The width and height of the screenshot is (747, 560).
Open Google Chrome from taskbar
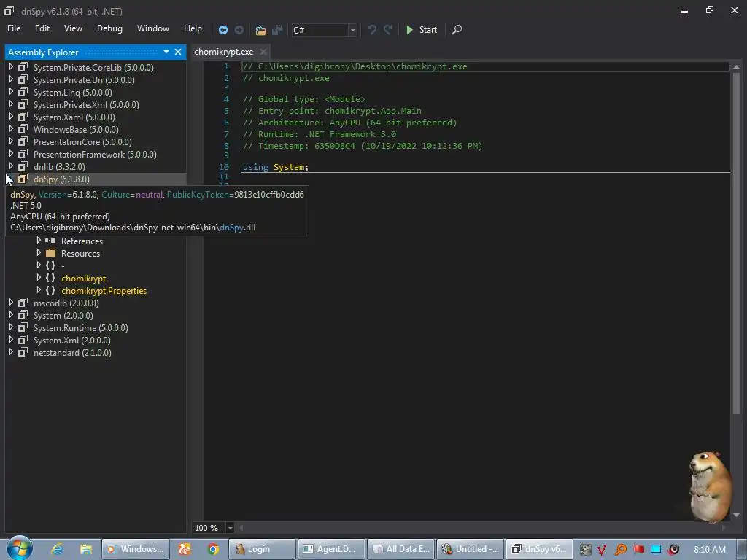click(213, 549)
